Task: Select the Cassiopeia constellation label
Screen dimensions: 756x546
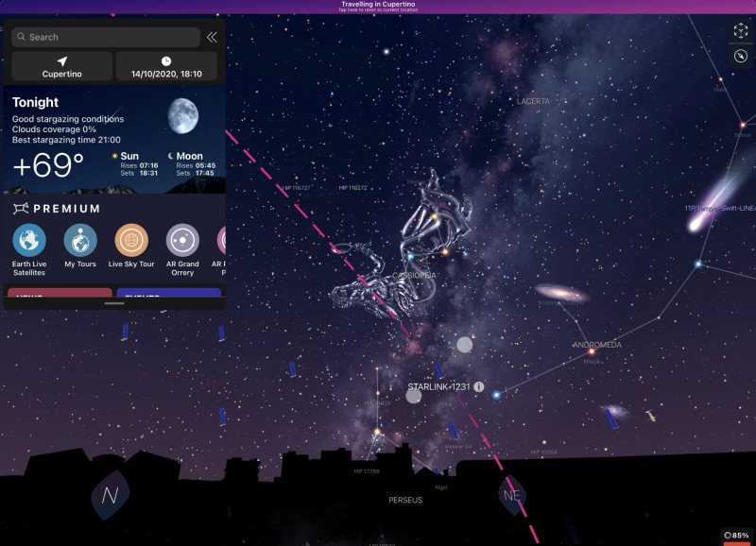Action: pyautogui.click(x=414, y=275)
